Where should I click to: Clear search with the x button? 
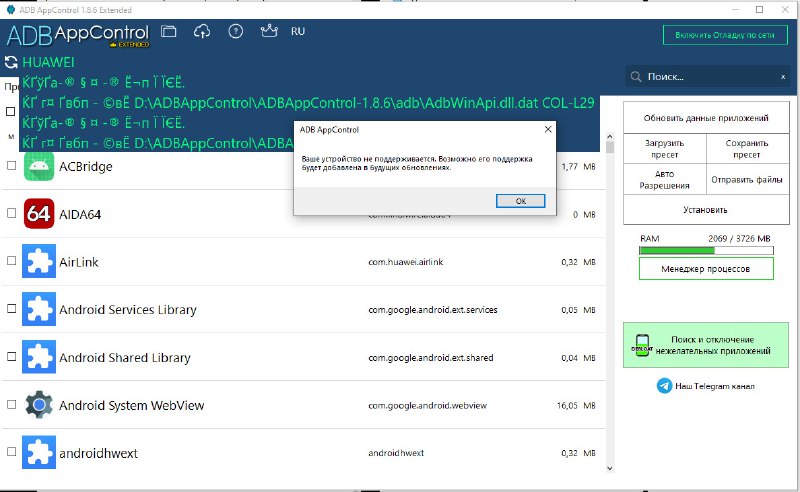[783, 77]
